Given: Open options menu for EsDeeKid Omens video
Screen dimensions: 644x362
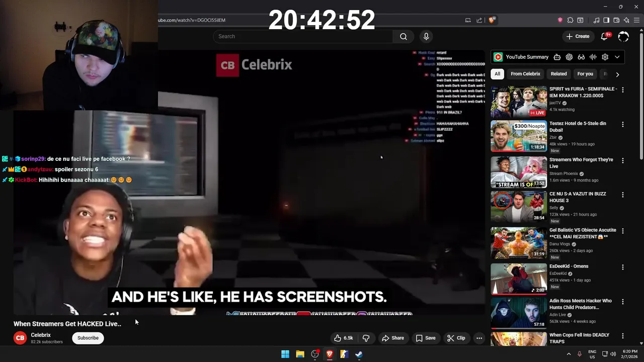Looking at the screenshot, I should (x=623, y=267).
